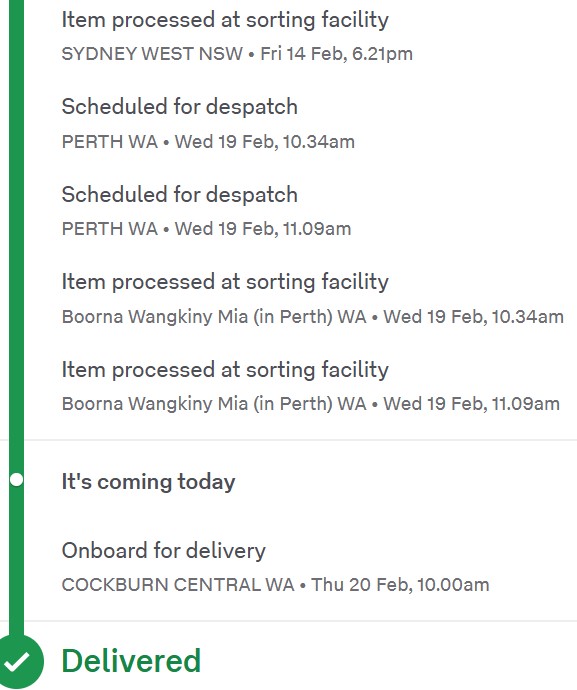The width and height of the screenshot is (577, 690).
Task: Select the second Scheduled for despatch entry
Action: tap(180, 195)
